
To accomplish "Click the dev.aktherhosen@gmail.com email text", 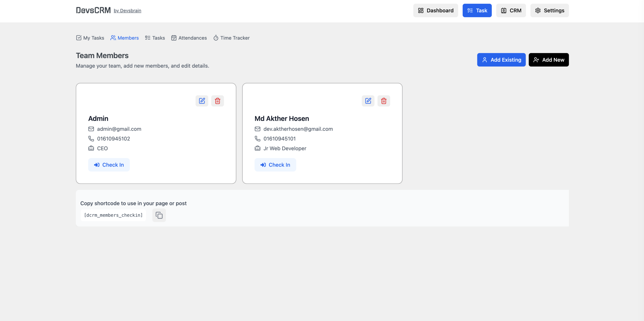I will click(298, 129).
